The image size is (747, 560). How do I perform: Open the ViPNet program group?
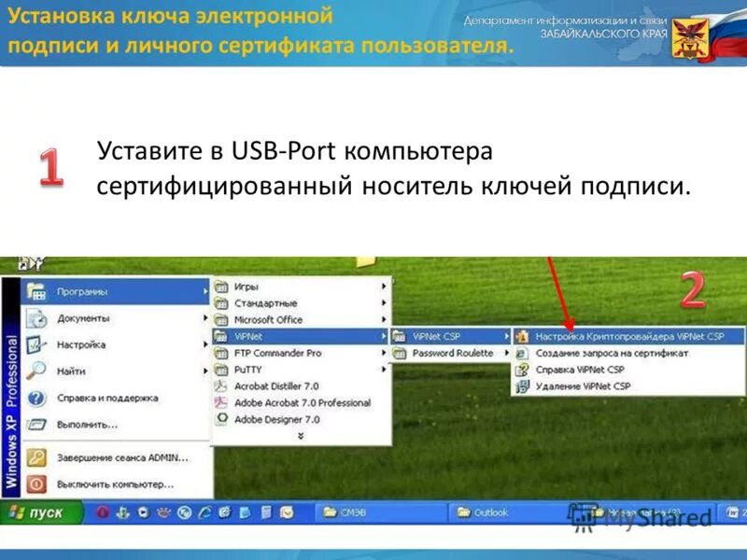[301, 337]
